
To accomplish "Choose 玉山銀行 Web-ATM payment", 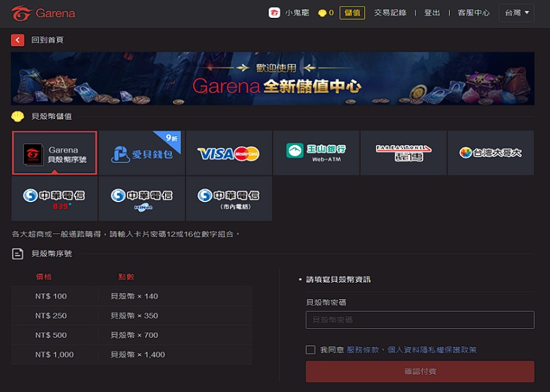I will [x=316, y=153].
